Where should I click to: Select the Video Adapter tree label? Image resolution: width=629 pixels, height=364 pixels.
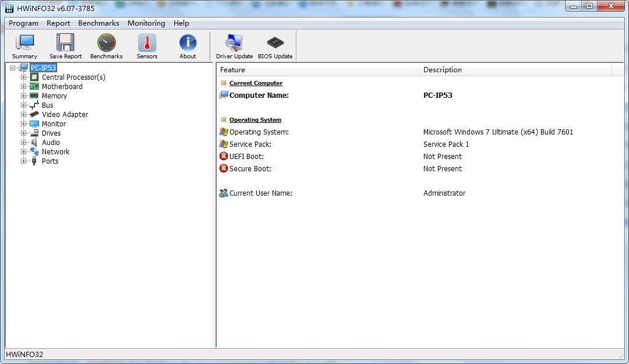coord(65,114)
